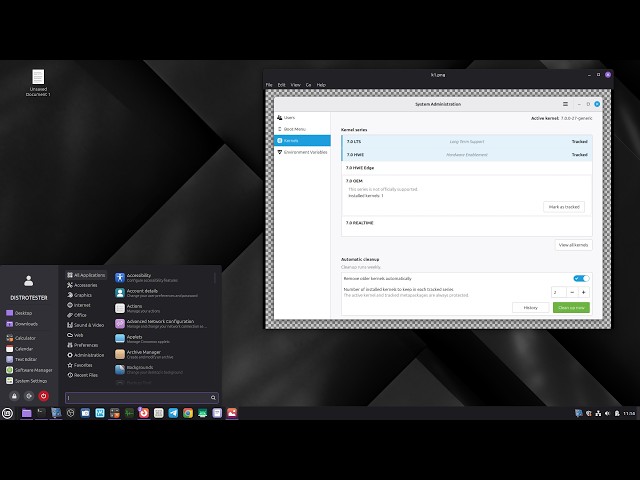The height and width of the screenshot is (480, 640).
Task: Expand the 7.0 HWE Edge kernel series row
Action: tap(467, 168)
